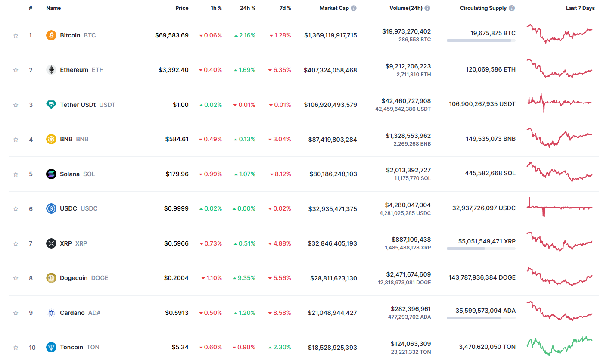Click the Toncoin coin logo
Image resolution: width=616 pixels, height=364 pixels.
pos(51,347)
